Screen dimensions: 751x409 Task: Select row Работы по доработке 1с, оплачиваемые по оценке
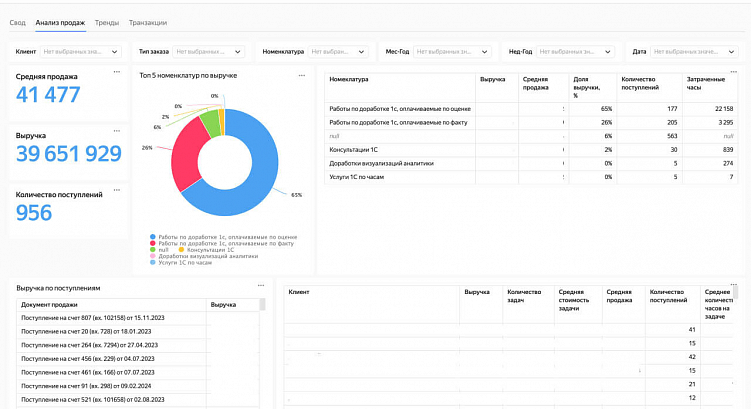tap(531, 109)
